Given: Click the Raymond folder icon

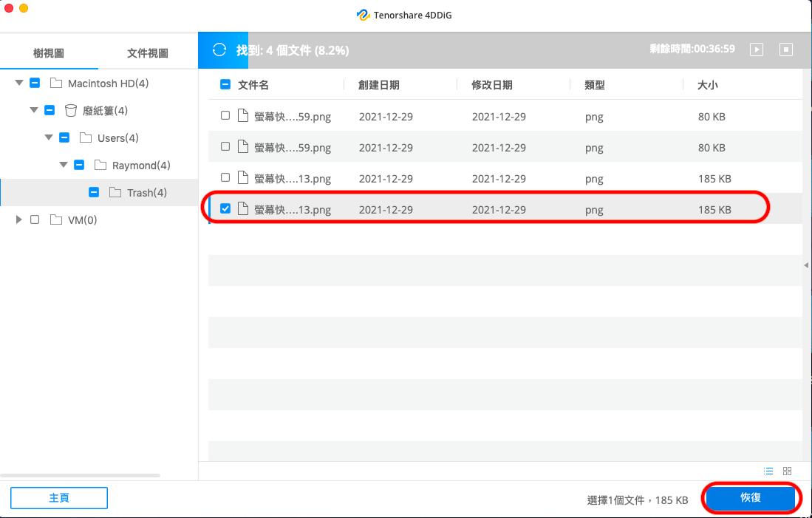Looking at the screenshot, I should [100, 166].
